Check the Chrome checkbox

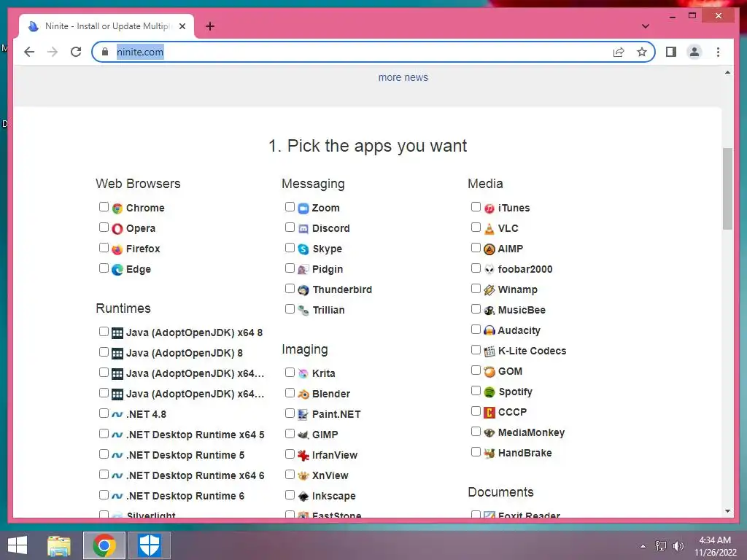coord(104,206)
